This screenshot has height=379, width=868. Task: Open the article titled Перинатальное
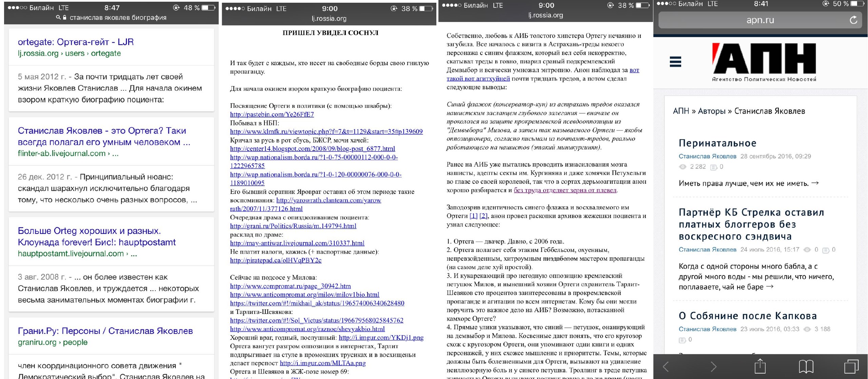(x=717, y=143)
